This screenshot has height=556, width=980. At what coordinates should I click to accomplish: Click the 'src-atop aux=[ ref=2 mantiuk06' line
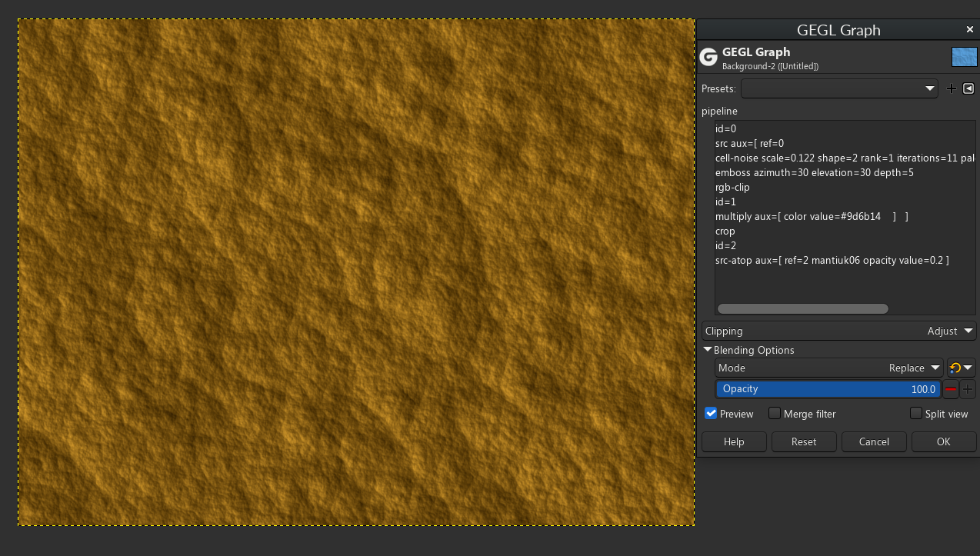[x=832, y=260]
